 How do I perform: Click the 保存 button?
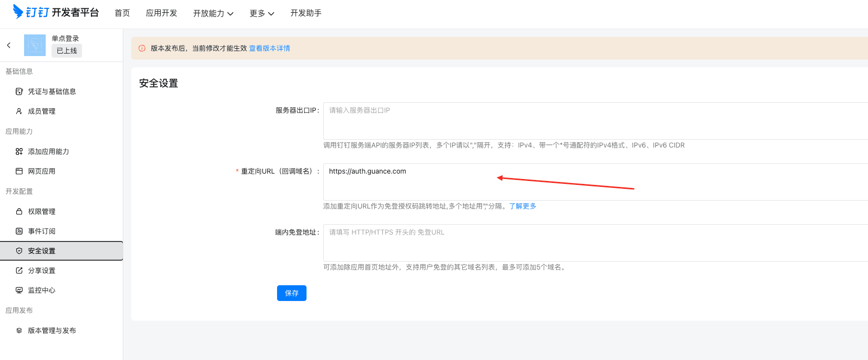click(292, 293)
